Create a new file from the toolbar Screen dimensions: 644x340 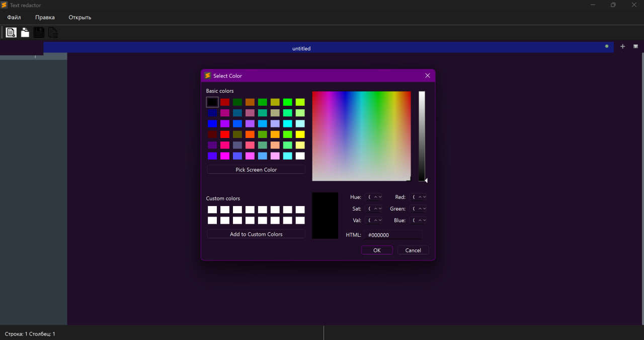point(11,33)
